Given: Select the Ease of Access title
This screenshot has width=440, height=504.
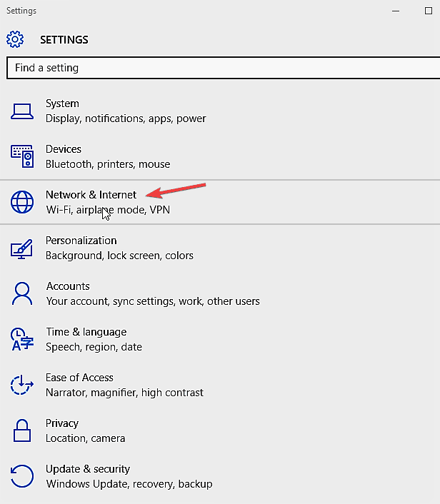Looking at the screenshot, I should 79,378.
